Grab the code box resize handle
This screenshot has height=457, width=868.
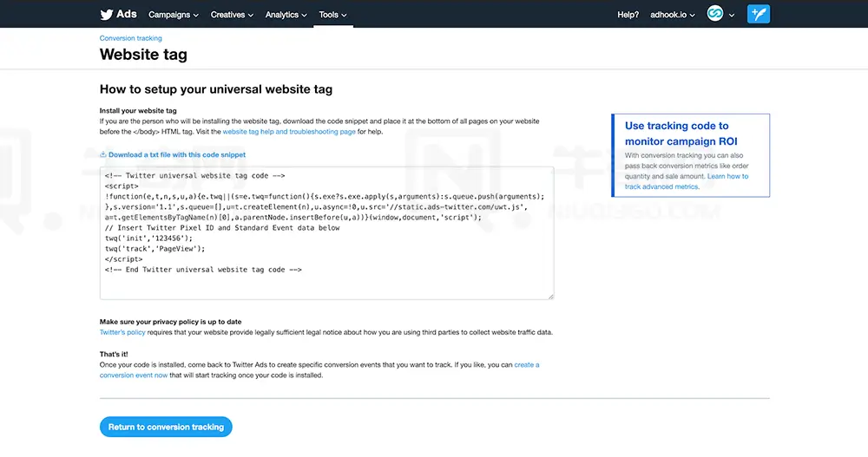551,297
